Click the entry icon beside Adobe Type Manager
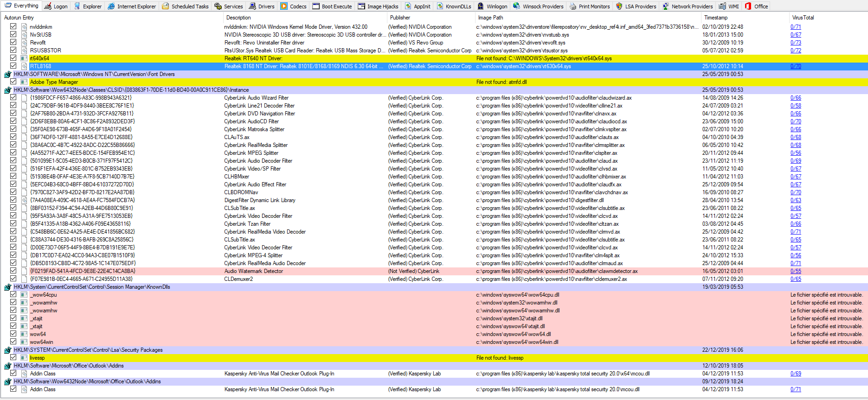 [24, 82]
